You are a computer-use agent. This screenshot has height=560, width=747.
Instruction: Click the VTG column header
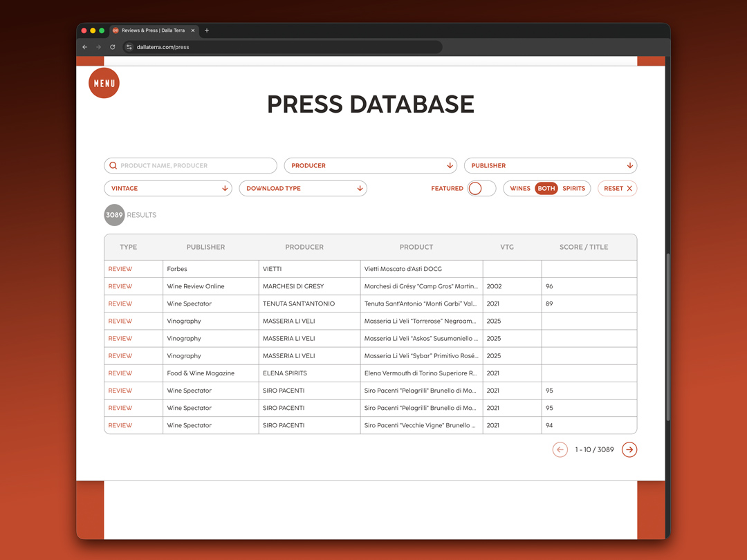point(507,247)
